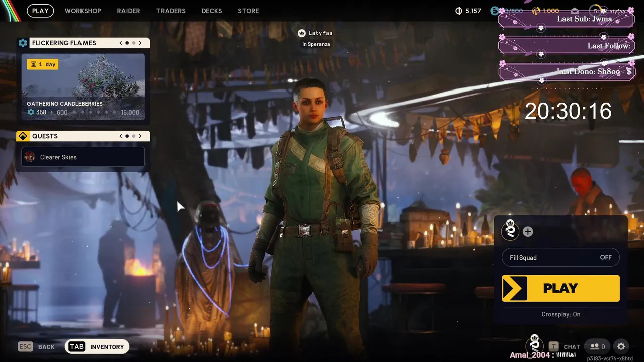Go to next Quests page

click(x=140, y=136)
